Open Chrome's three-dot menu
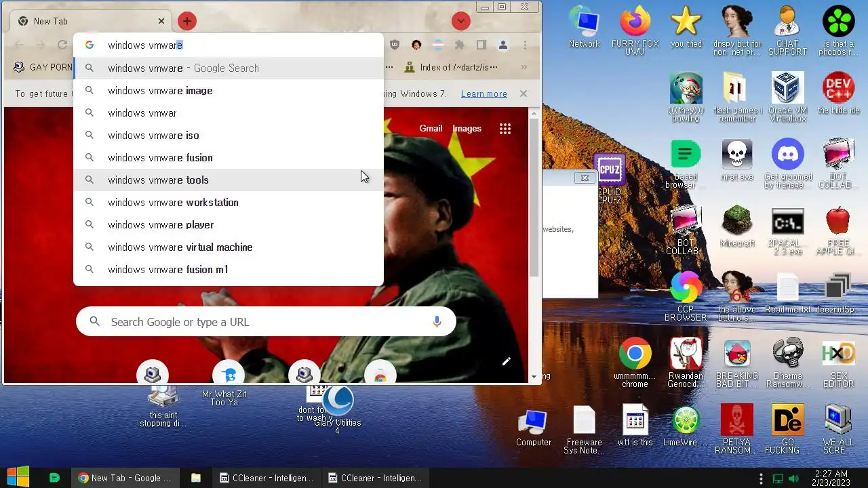The width and height of the screenshot is (868, 488). coord(525,45)
